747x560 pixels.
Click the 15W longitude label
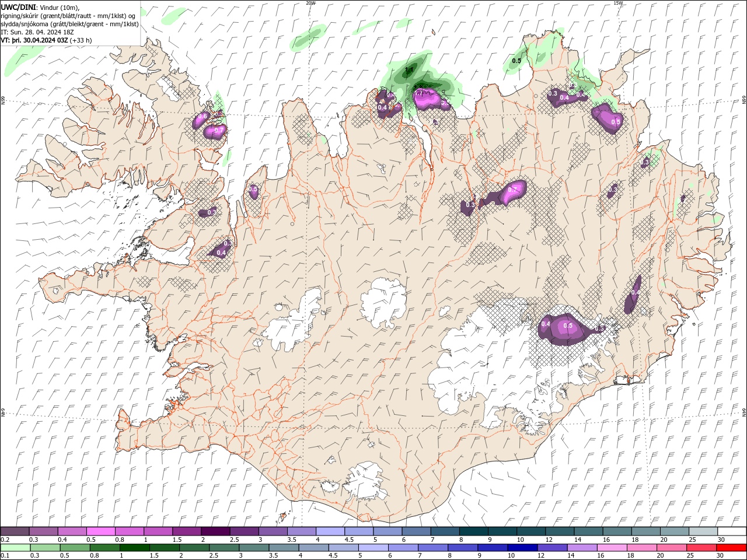[618, 3]
